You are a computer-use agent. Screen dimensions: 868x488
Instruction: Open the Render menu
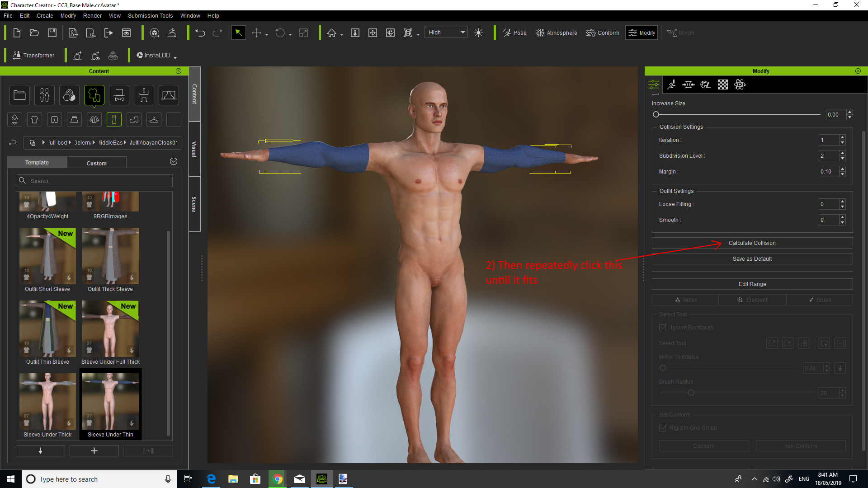click(x=92, y=16)
